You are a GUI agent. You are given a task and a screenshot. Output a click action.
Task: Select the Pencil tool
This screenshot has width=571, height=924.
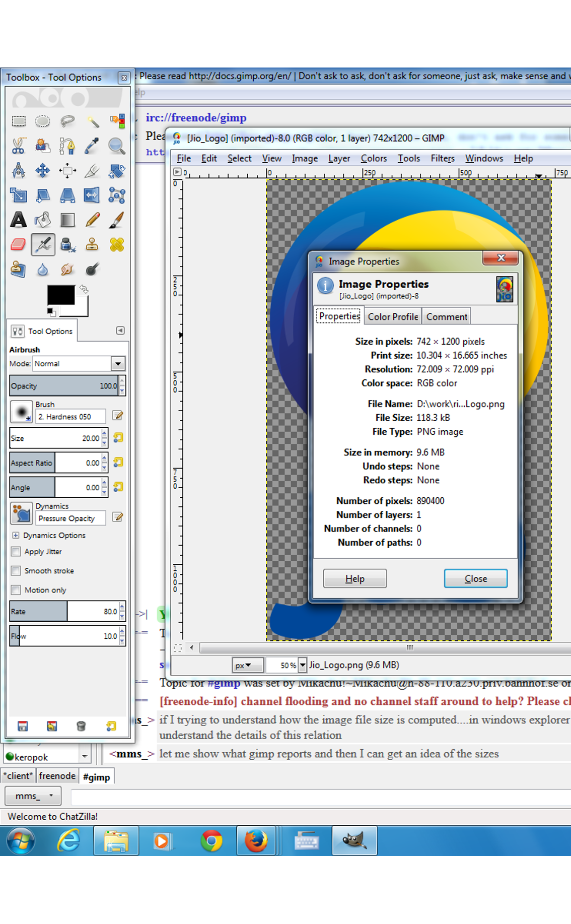coord(92,220)
